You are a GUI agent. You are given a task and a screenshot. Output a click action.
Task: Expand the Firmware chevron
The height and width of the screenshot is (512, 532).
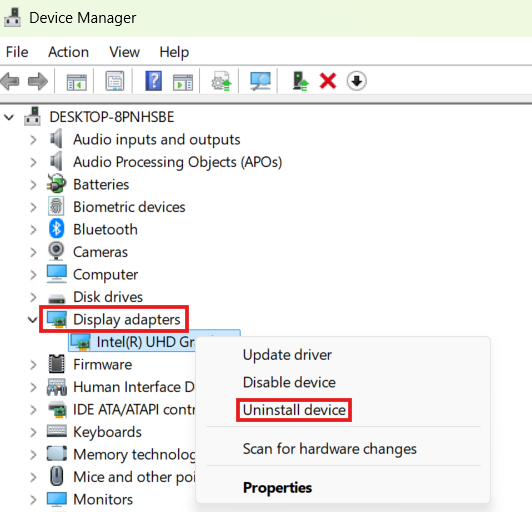pos(33,364)
